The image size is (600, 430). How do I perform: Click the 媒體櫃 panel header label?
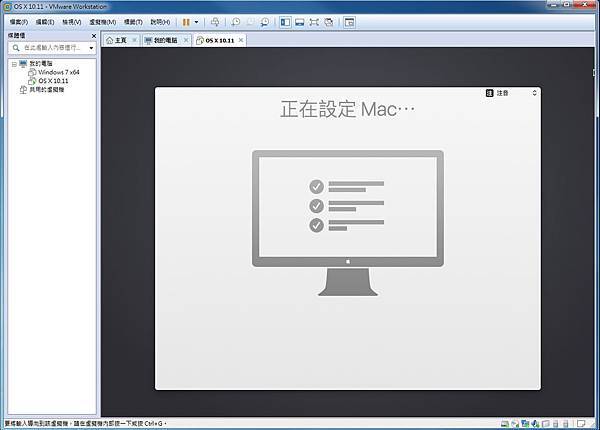coord(16,36)
